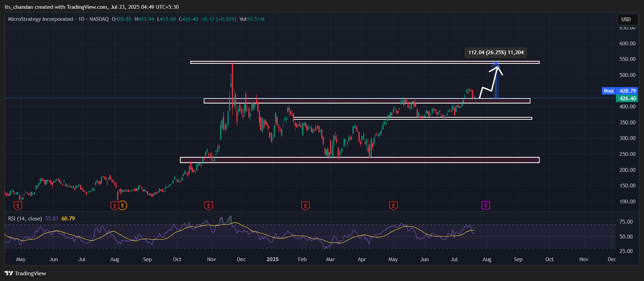Click the open price O428.85

click(122, 19)
